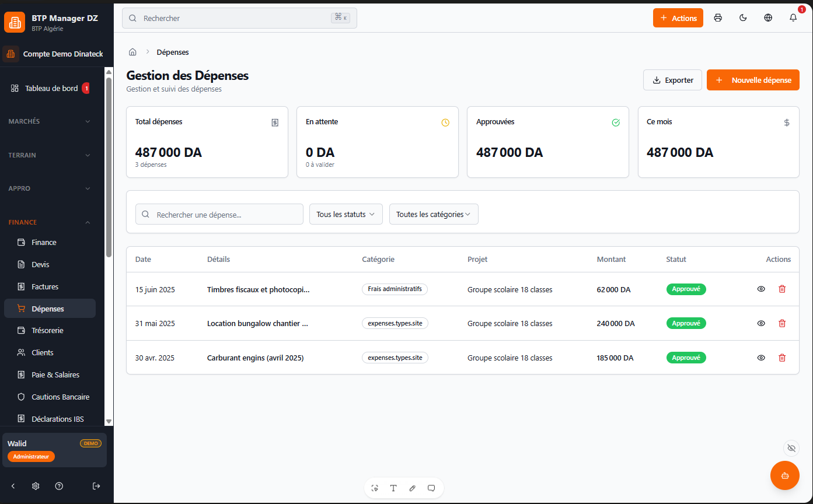Click the Total dépenses card receipt icon
The height and width of the screenshot is (504, 813).
click(275, 123)
